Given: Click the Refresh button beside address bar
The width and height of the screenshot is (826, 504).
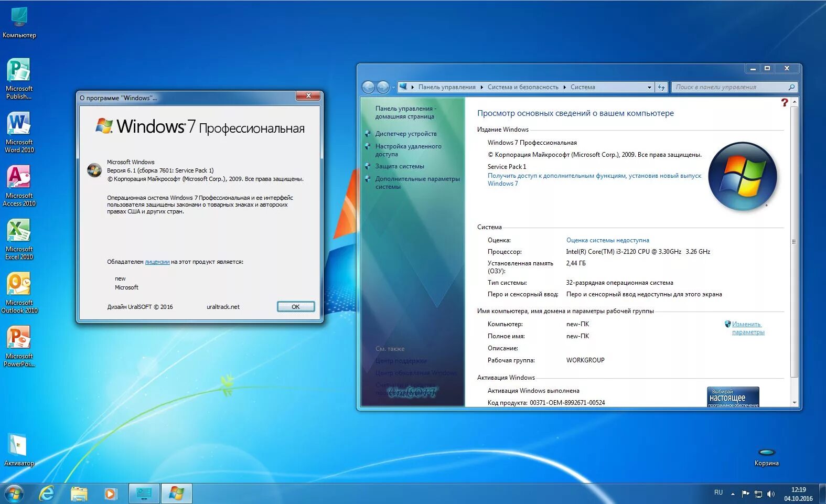Looking at the screenshot, I should click(661, 87).
